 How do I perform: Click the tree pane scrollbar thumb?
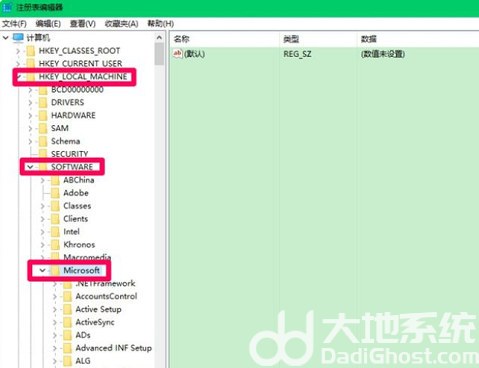(x=159, y=54)
